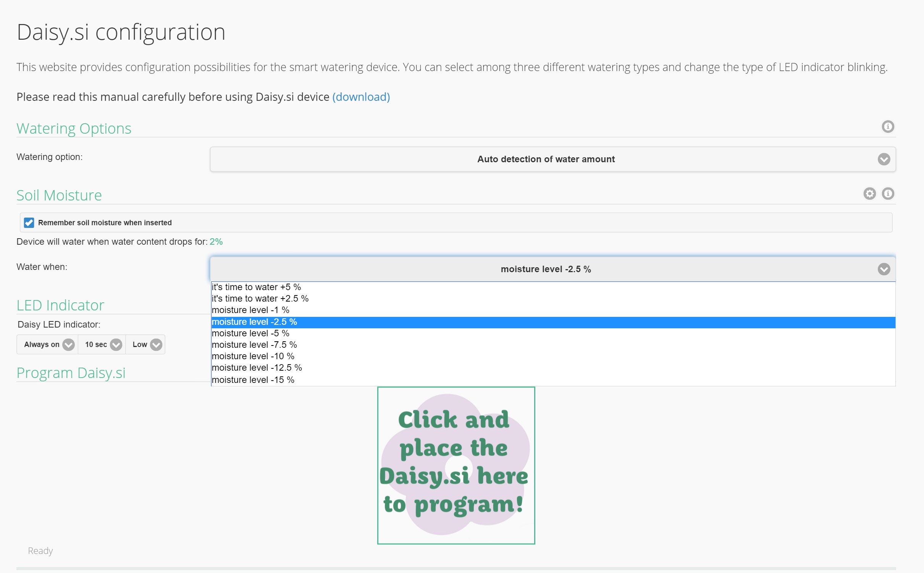Click the 2% water content drop value
Image resolution: width=924 pixels, height=573 pixels.
tap(216, 242)
